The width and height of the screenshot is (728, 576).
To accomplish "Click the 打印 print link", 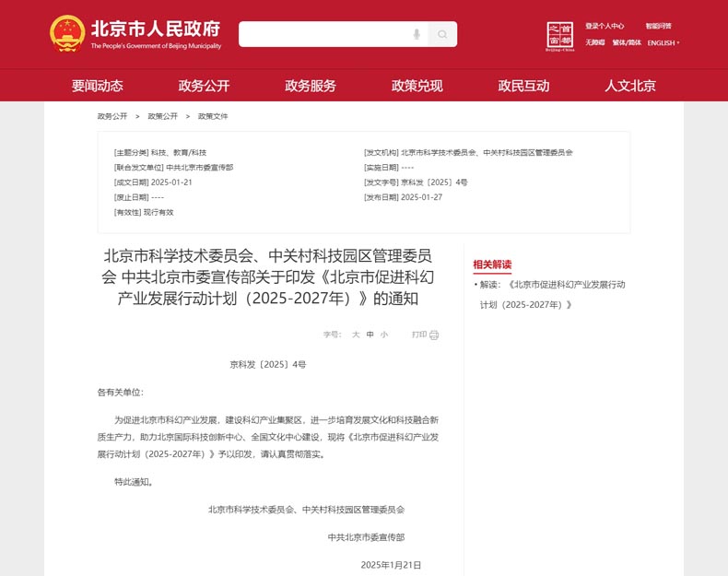I will (x=419, y=335).
